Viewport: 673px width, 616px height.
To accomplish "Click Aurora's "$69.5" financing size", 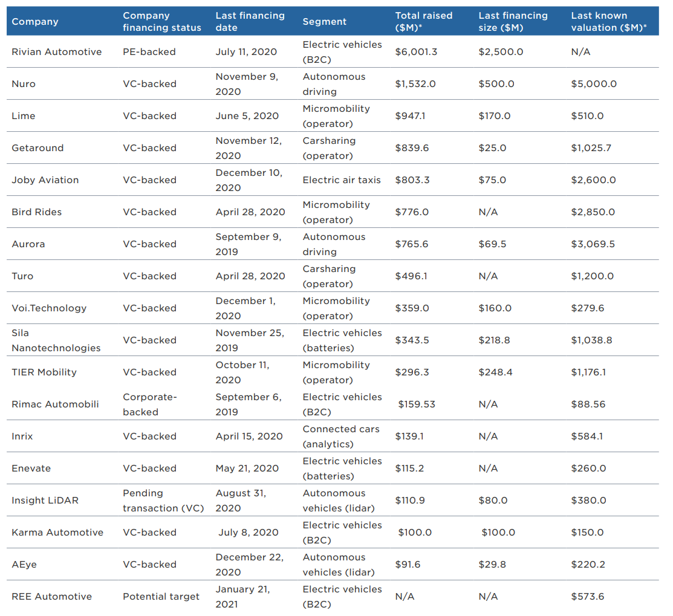I will coord(492,244).
